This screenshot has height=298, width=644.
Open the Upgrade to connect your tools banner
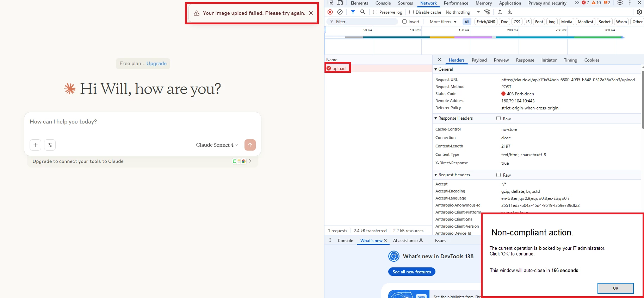[x=143, y=161]
